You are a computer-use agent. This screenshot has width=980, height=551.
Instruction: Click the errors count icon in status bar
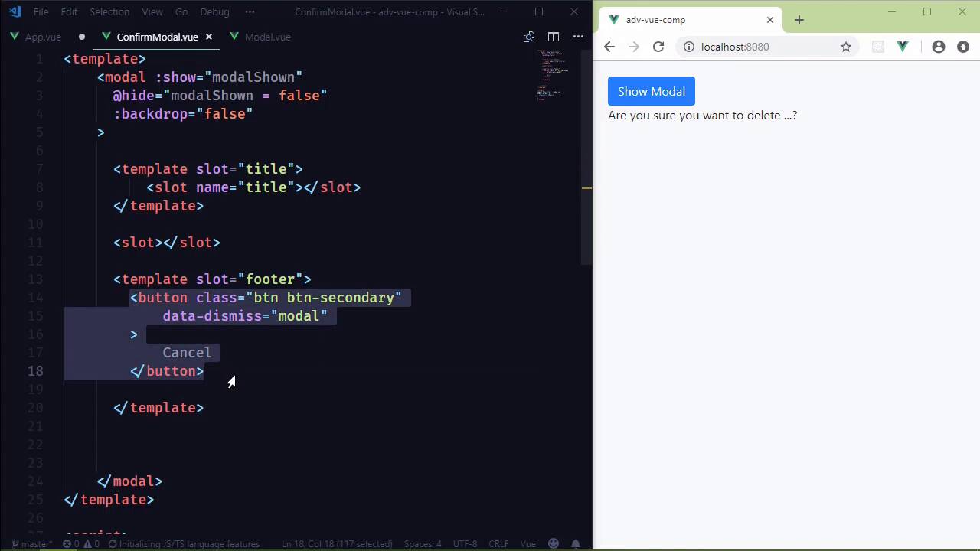(70, 544)
